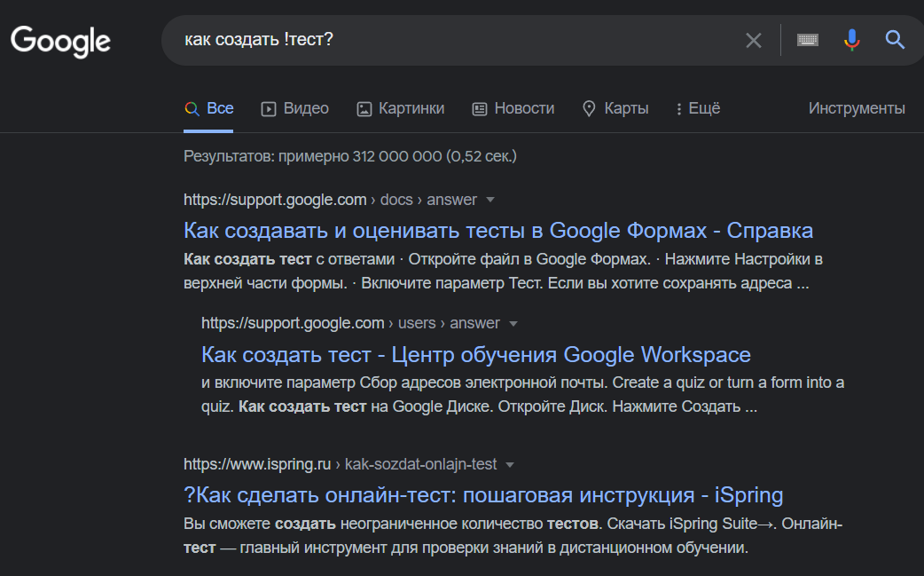
Task: Click the support.google.com › docs URL
Action: click(x=330, y=200)
